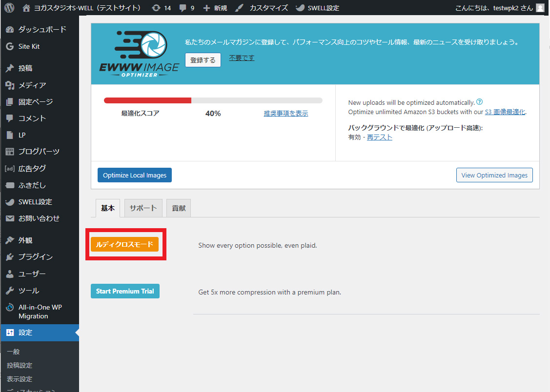
Task: Open the こんにちは、testwpk2 さん account menu
Action: 494,8
